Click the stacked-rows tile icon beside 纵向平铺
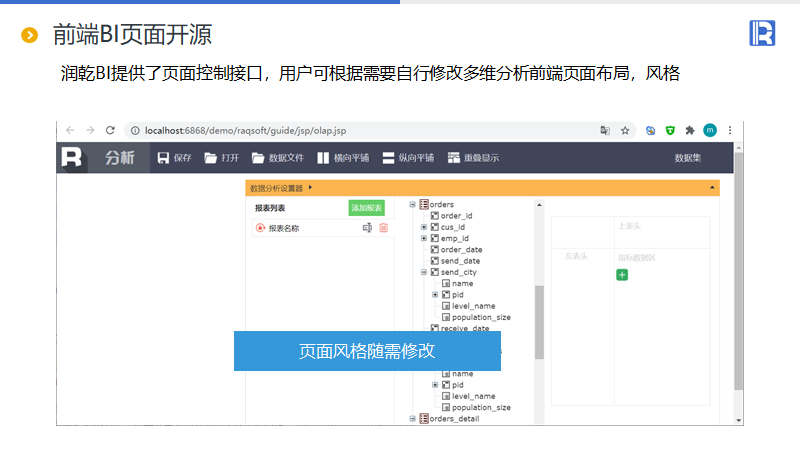800x450 pixels. 388,158
